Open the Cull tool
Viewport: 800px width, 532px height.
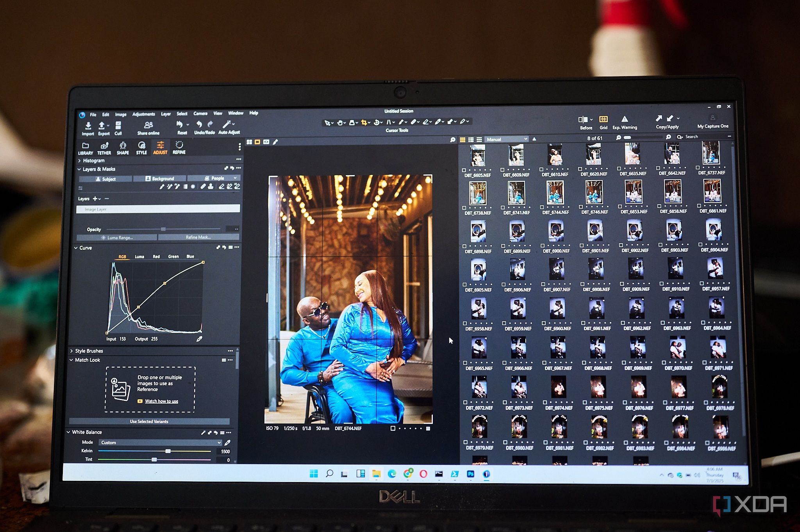(118, 126)
